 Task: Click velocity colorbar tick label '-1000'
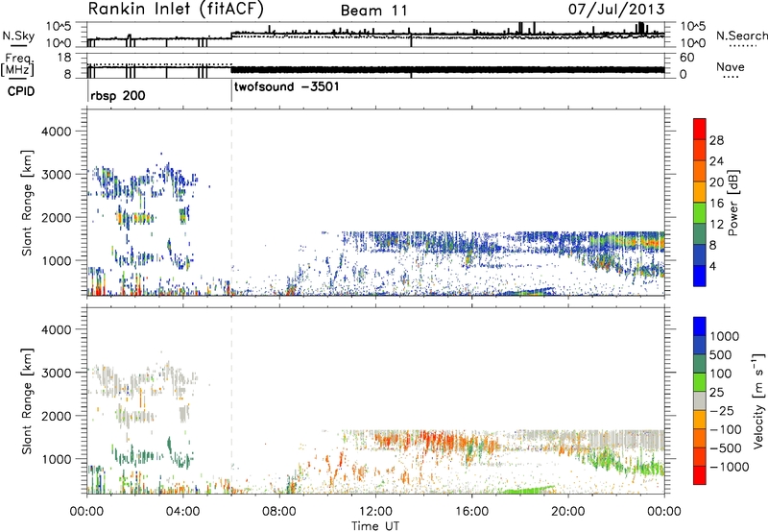[729, 467]
